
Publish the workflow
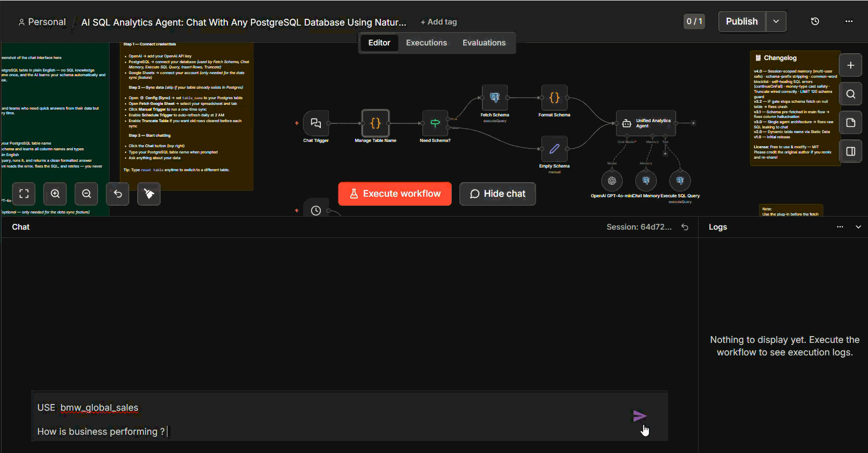click(x=742, y=21)
